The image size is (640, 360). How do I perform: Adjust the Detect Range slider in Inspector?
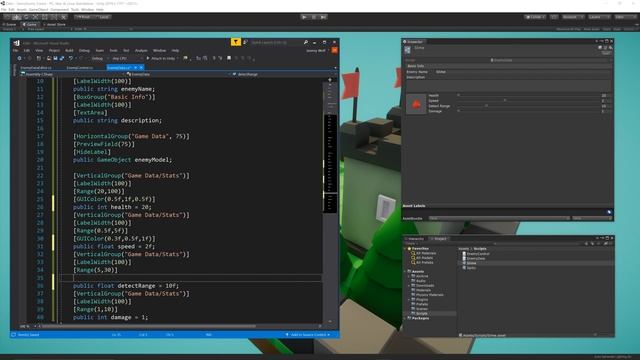[528, 106]
